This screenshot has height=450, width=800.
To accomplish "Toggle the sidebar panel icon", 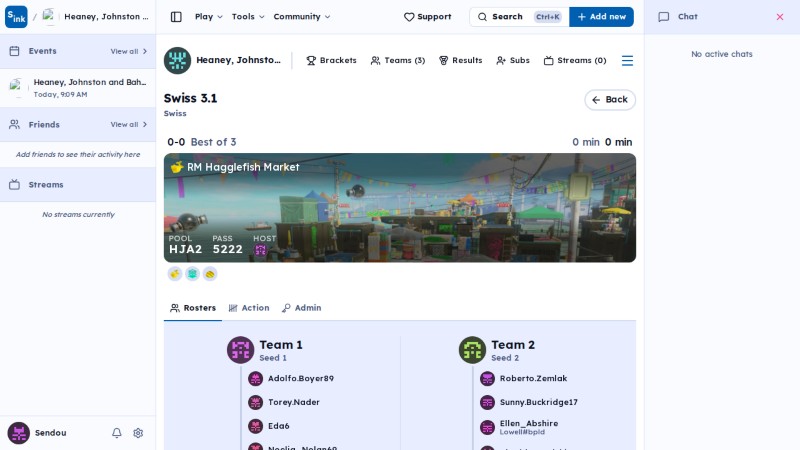I will [x=176, y=17].
